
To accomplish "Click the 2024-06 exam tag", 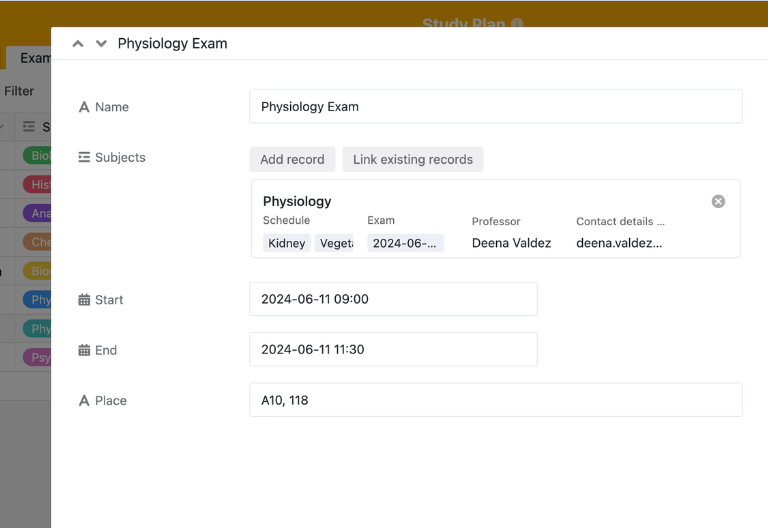I will pos(405,243).
